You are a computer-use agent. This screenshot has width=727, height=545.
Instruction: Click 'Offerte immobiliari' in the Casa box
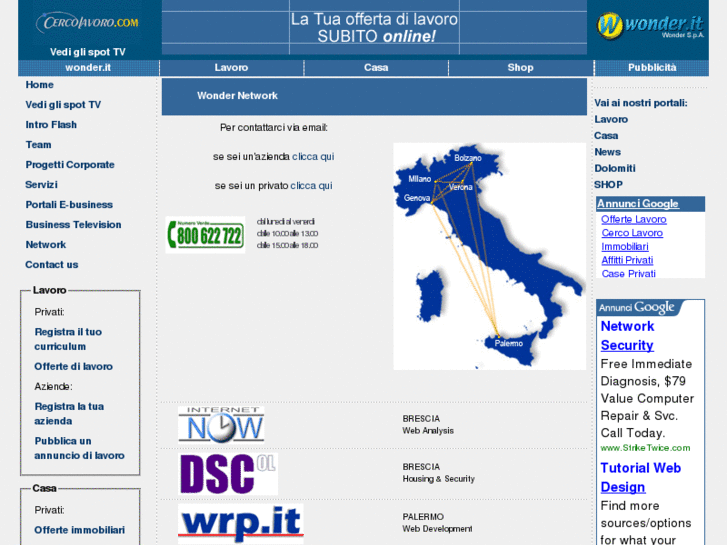pyautogui.click(x=79, y=530)
